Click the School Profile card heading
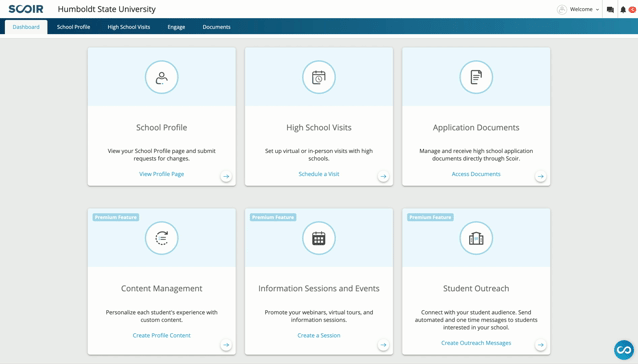Image resolution: width=638 pixels, height=364 pixels. pyautogui.click(x=162, y=128)
